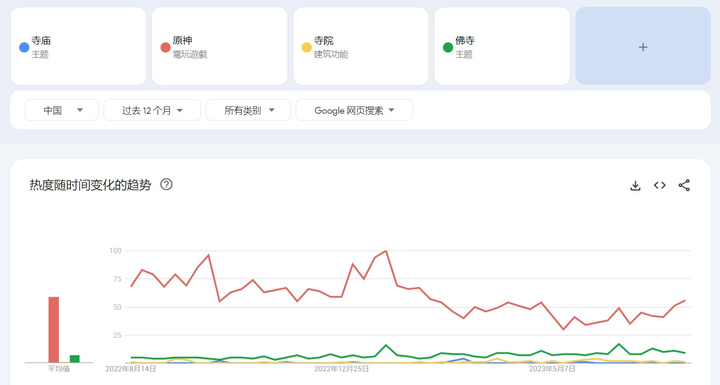This screenshot has height=385, width=720.
Task: Open the 过去 12 个月 time range dropdown
Action: [152, 110]
